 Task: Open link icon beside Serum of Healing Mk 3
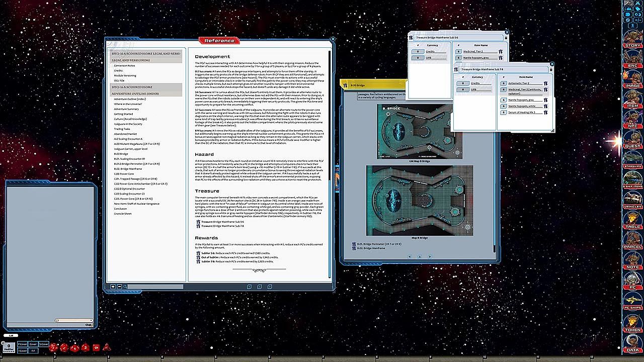tap(545, 112)
